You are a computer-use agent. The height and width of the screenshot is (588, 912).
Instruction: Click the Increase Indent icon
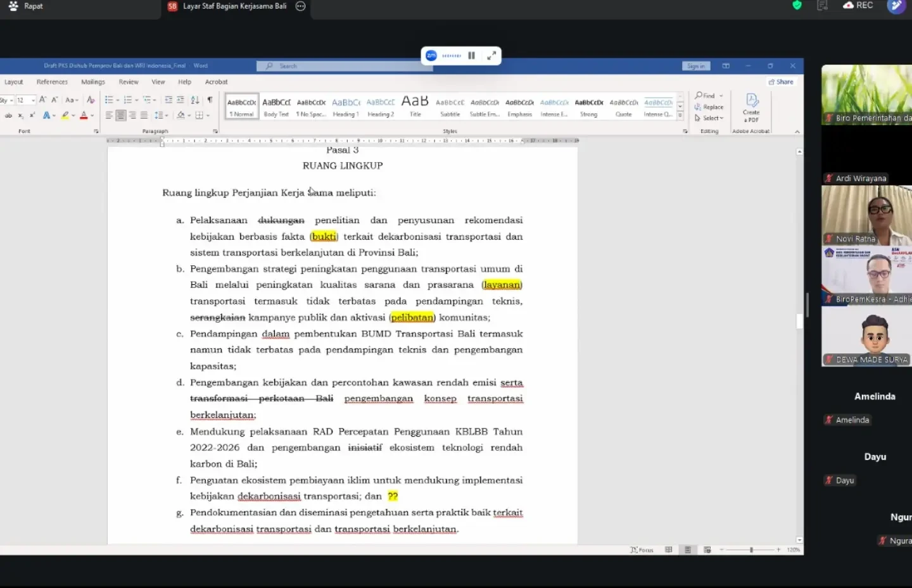pos(180,100)
